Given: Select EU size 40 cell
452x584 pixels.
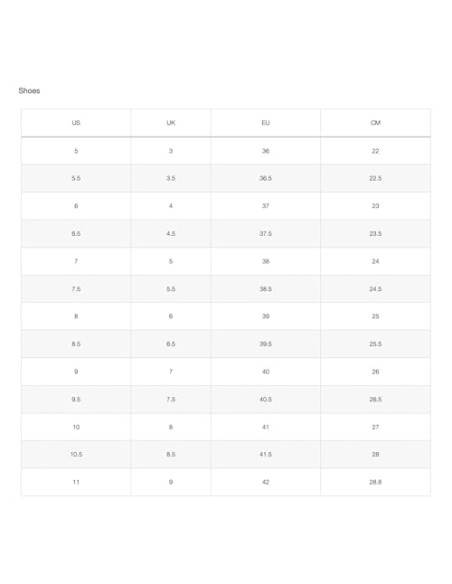Looking at the screenshot, I should click(265, 371).
